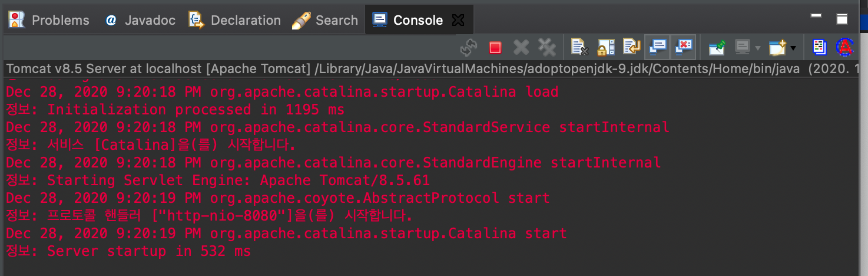Click the colored list icon in console toolbar
Viewport: 868px width, 276px height.
tap(819, 47)
